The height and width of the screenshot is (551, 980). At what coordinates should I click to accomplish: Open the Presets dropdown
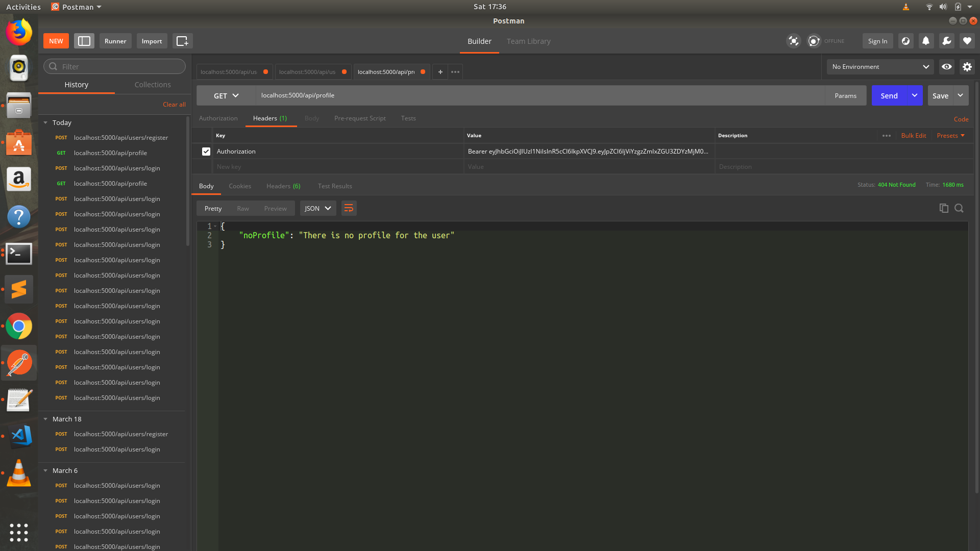[950, 135]
